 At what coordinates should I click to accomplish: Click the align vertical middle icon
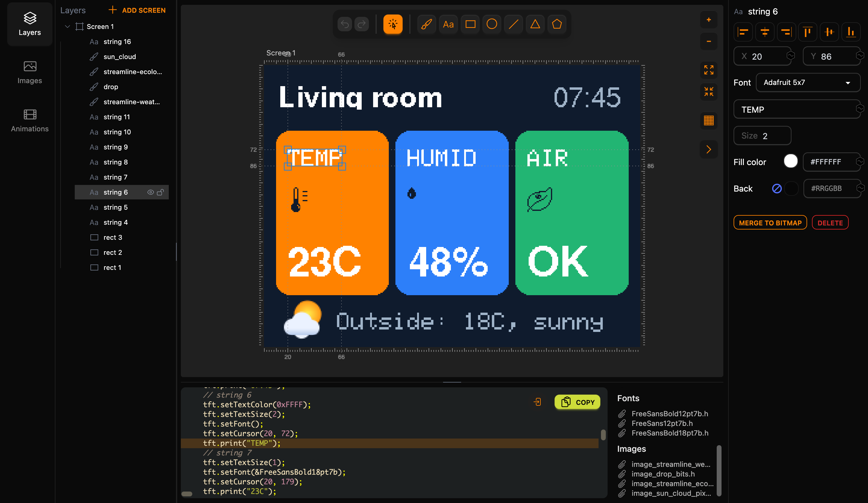(829, 32)
